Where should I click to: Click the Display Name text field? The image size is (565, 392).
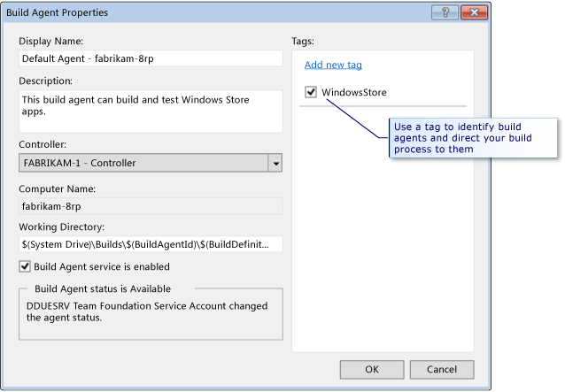[x=150, y=59]
